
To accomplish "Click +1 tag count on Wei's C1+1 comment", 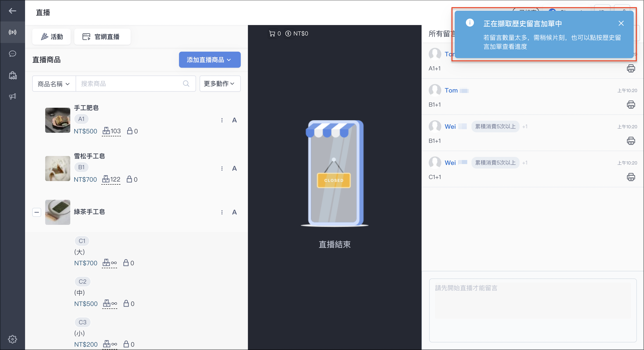I will point(525,163).
